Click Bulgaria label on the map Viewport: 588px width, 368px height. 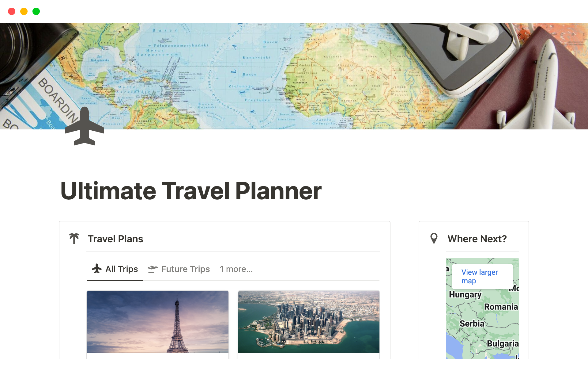(x=503, y=343)
